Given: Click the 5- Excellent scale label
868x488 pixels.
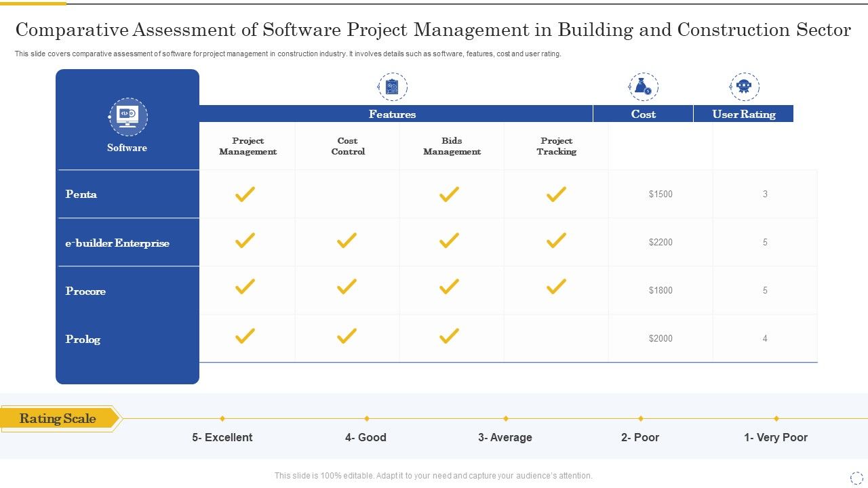Looking at the screenshot, I should [222, 438].
